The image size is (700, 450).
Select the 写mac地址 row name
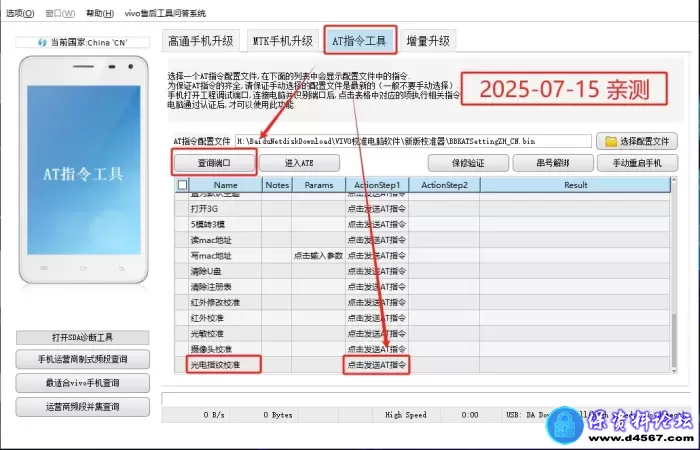click(211, 256)
